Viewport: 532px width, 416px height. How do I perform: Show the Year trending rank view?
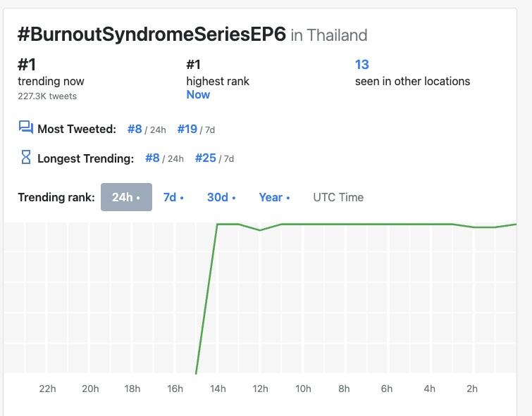(x=274, y=197)
